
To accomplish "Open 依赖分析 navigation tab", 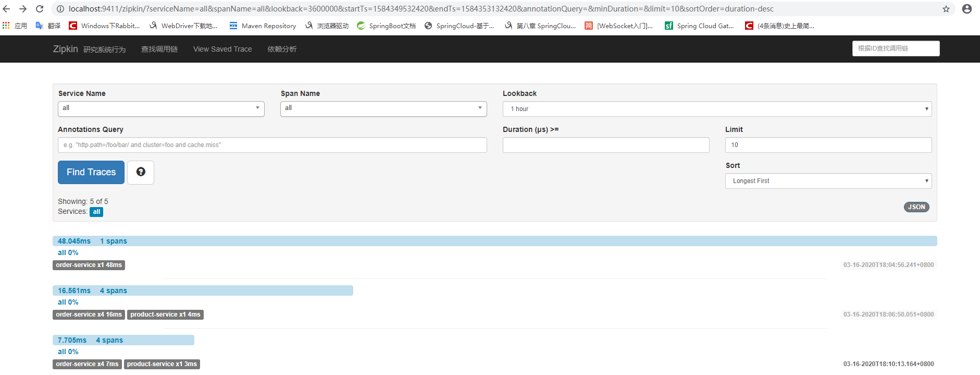I will (x=282, y=49).
